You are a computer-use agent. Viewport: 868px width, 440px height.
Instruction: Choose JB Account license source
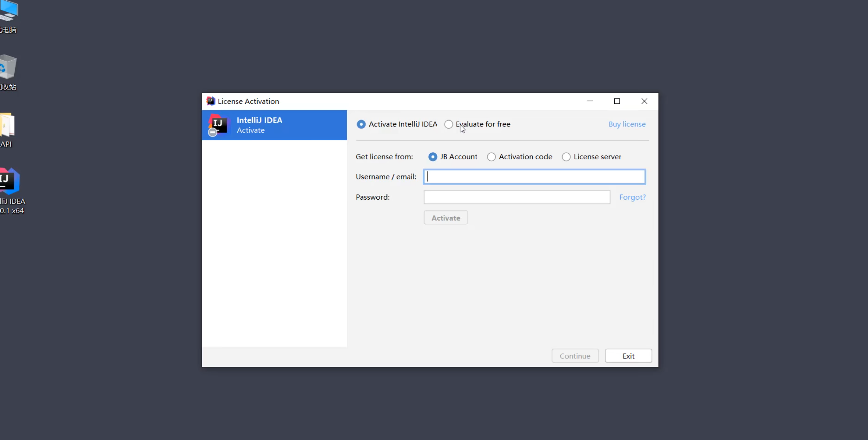432,157
